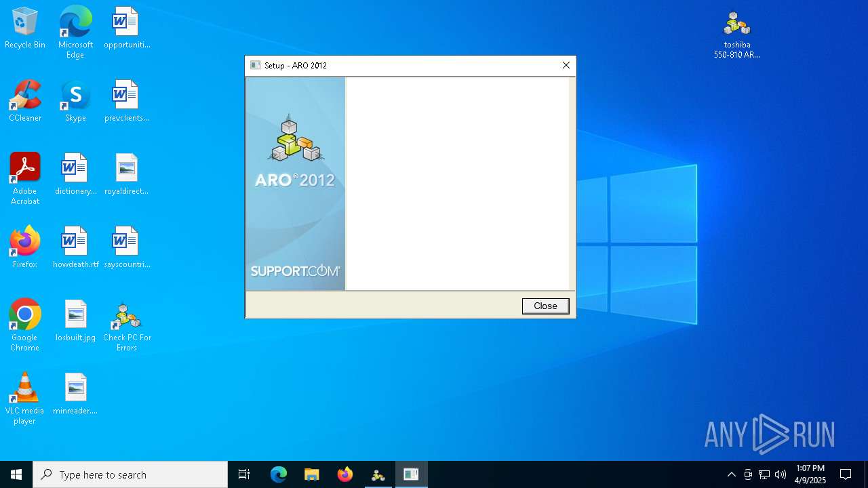Click the active setup window taskbar button

(x=412, y=474)
